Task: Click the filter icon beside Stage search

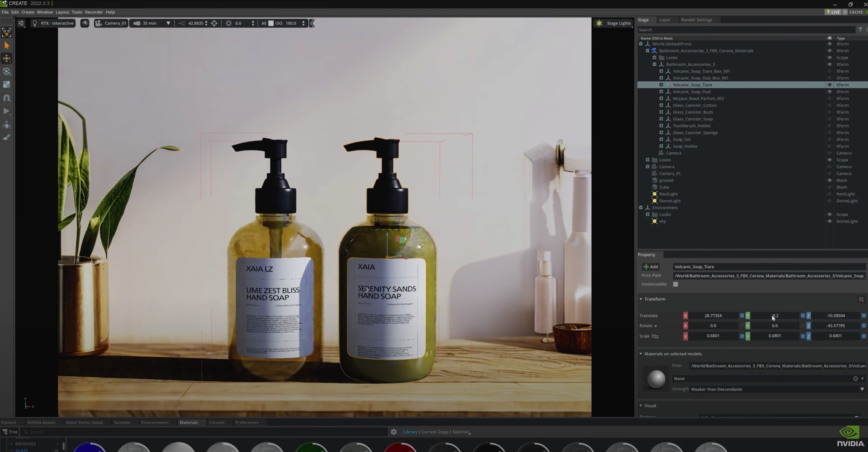Action: click(x=860, y=30)
